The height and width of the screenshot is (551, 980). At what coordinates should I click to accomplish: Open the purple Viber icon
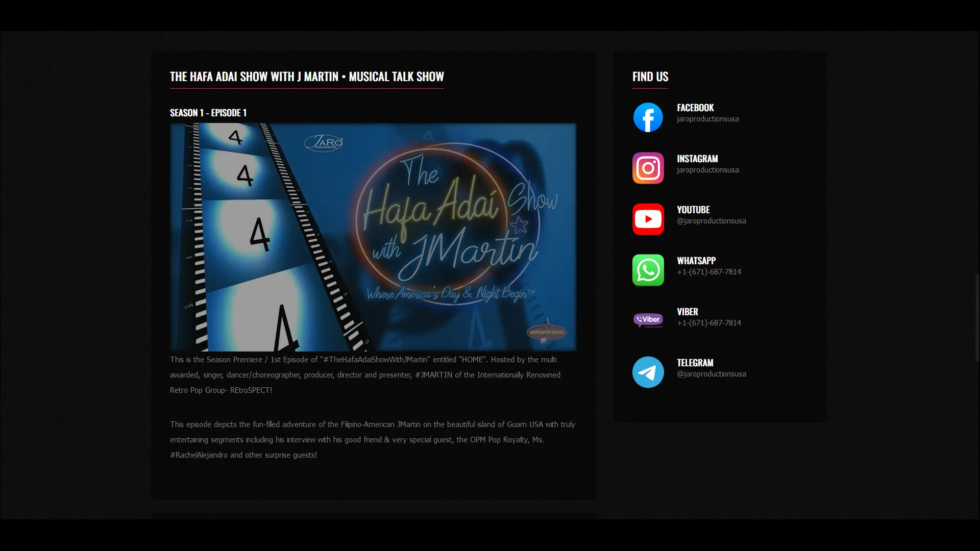coord(648,320)
